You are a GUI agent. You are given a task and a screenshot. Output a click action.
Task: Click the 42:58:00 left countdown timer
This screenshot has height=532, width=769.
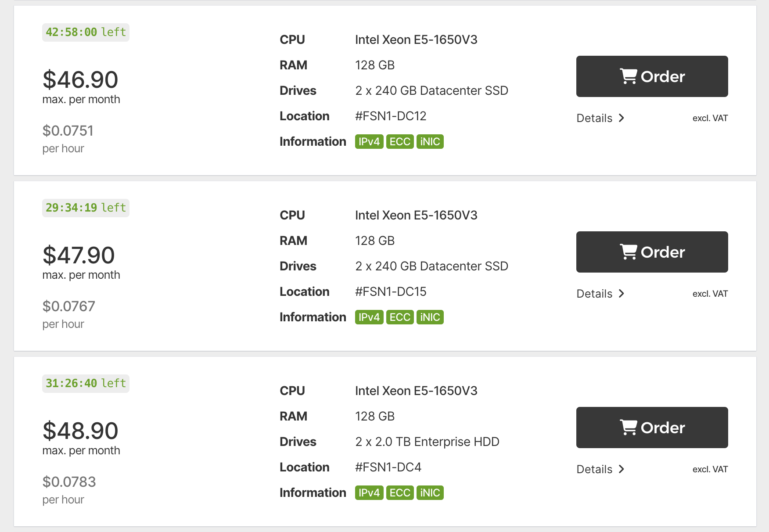click(x=86, y=32)
